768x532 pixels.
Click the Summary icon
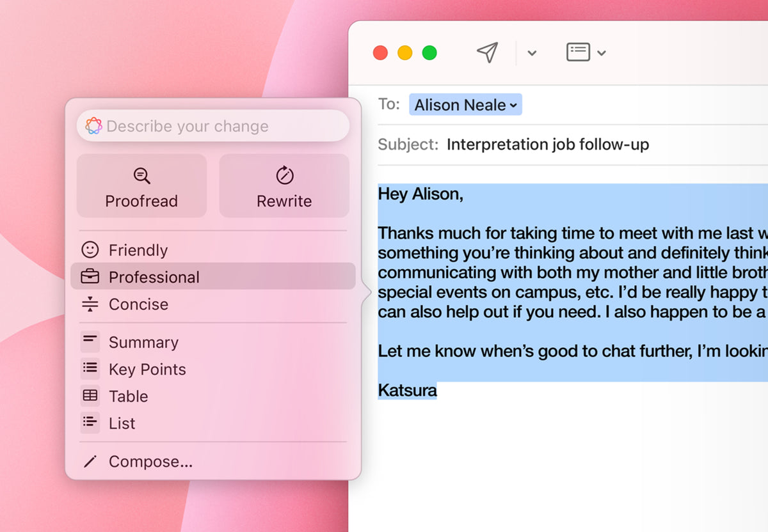point(90,341)
